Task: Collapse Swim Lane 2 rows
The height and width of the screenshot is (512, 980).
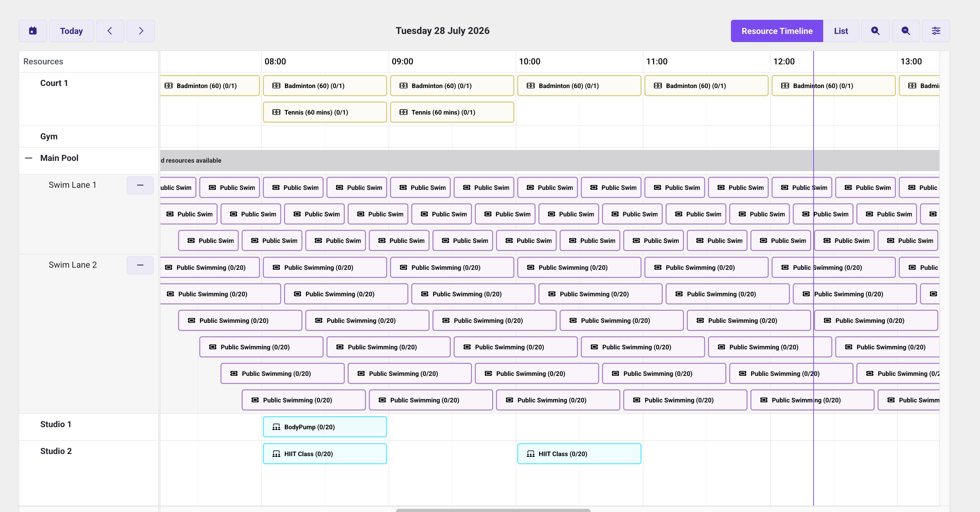Action: tap(140, 265)
